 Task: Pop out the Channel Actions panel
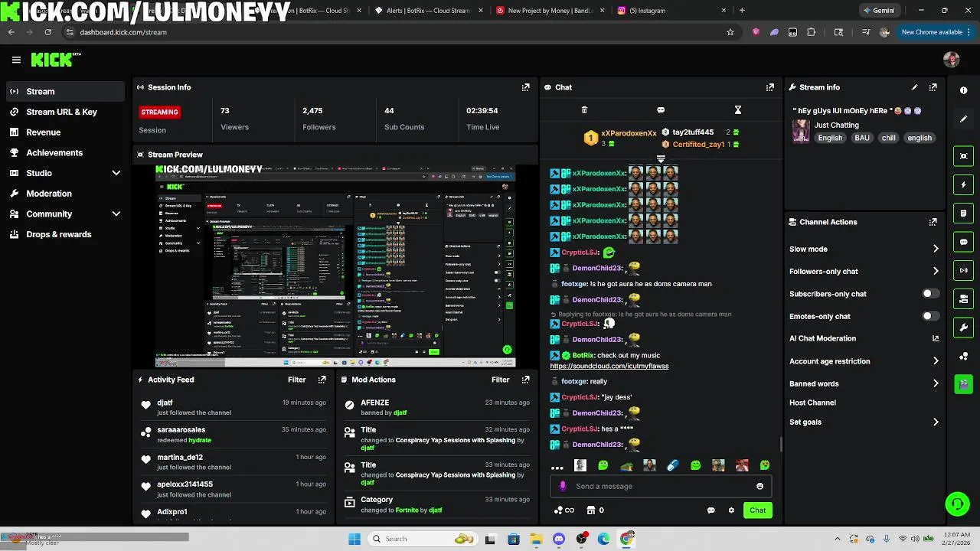(x=933, y=222)
